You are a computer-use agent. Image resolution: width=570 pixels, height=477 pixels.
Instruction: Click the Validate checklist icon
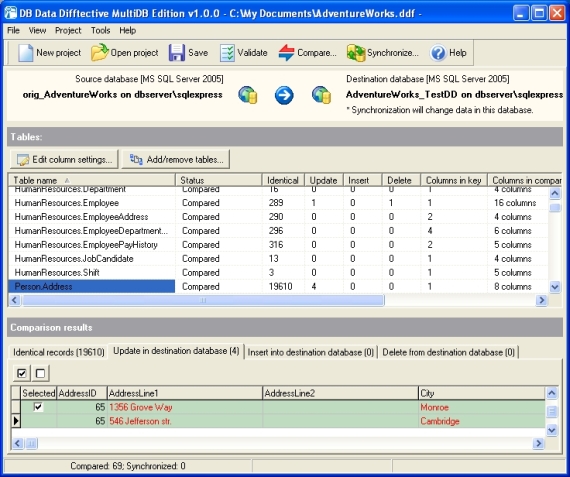(x=227, y=53)
